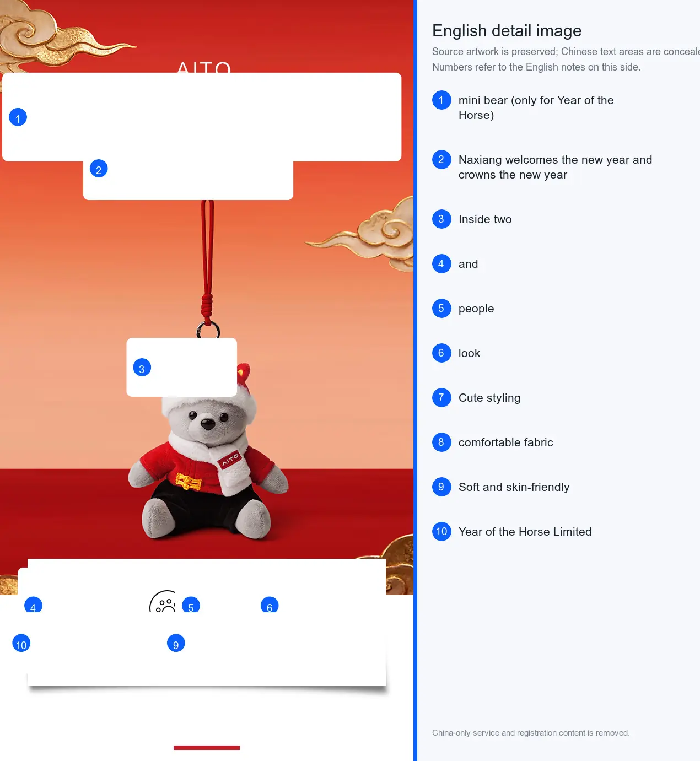
Task: Select the "Naxiang welcomes the new year" note
Action: pyautogui.click(x=555, y=167)
